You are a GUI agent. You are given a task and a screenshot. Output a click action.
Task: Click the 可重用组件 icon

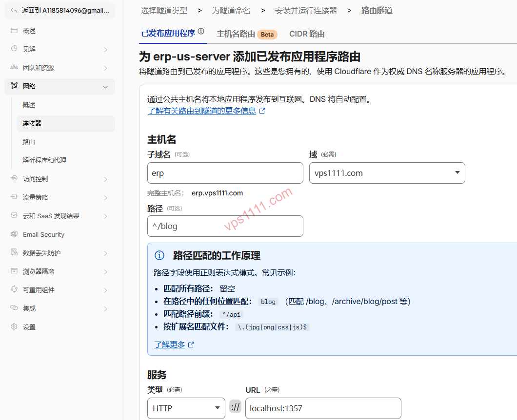[x=14, y=289]
